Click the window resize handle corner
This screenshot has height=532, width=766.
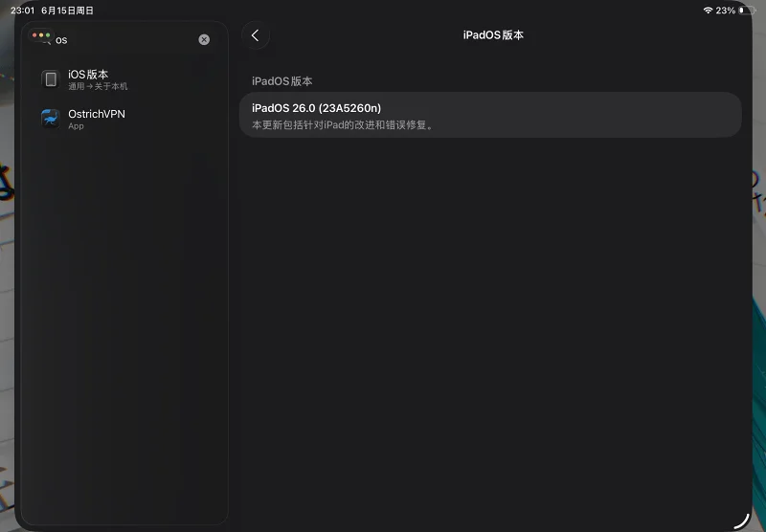click(740, 520)
